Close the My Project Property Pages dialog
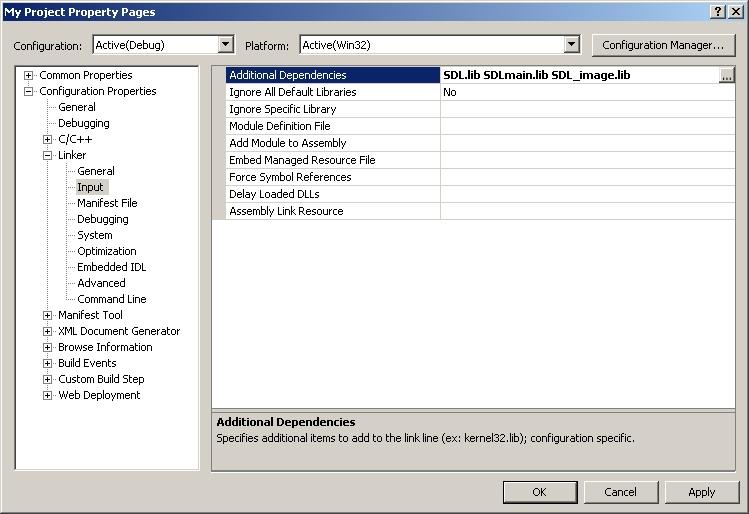Screen dimensions: 749x514 click(736, 11)
